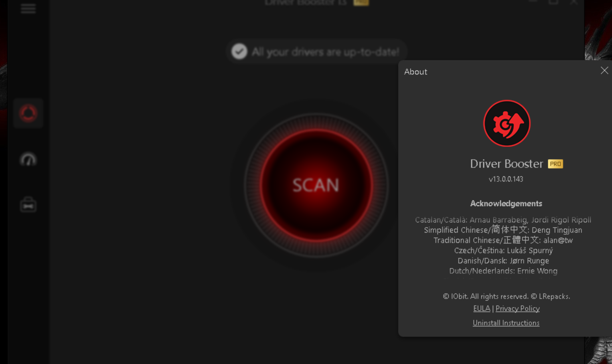Screen dimensions: 612x364
Task: Click the Acknowledgements heading
Action: point(506,204)
